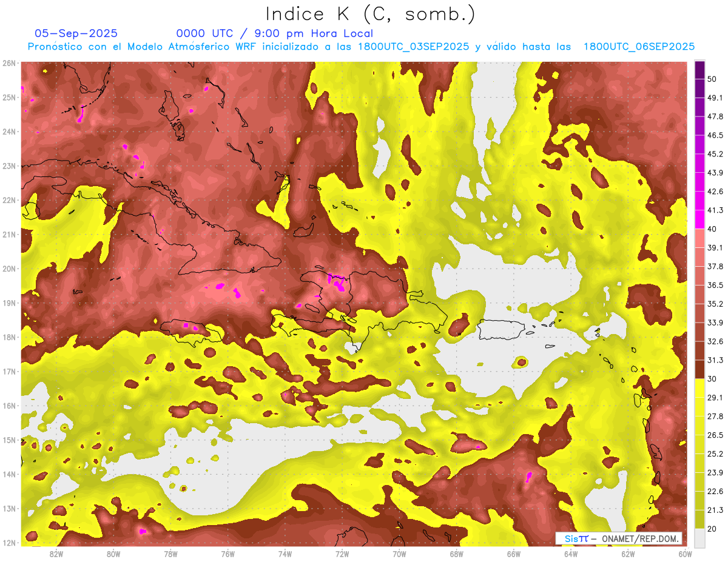Screen dimensions: 728x562
Task: Click latitude label 25N
Action: [9, 97]
